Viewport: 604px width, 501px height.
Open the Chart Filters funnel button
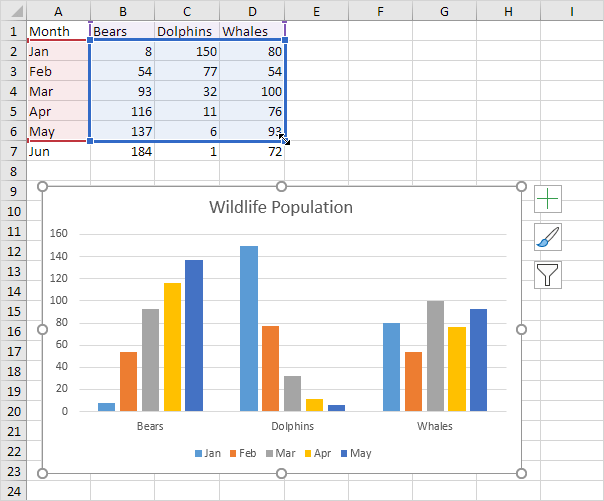click(x=548, y=274)
